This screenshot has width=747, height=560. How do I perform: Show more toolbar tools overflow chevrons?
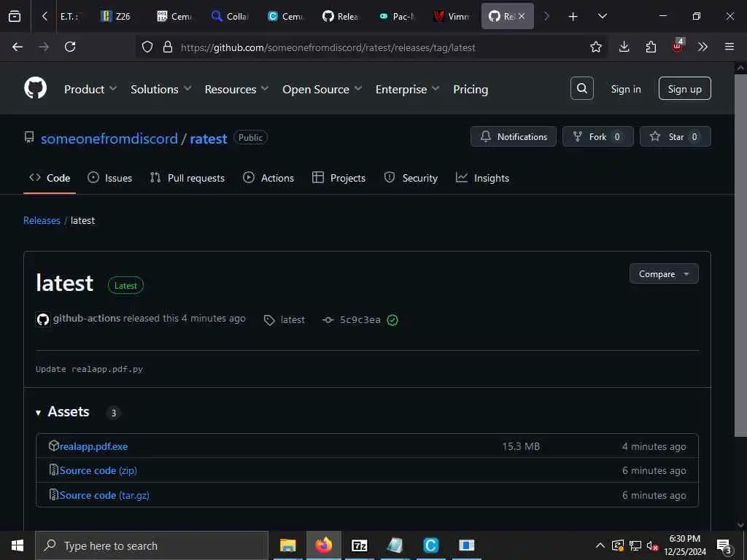point(703,47)
